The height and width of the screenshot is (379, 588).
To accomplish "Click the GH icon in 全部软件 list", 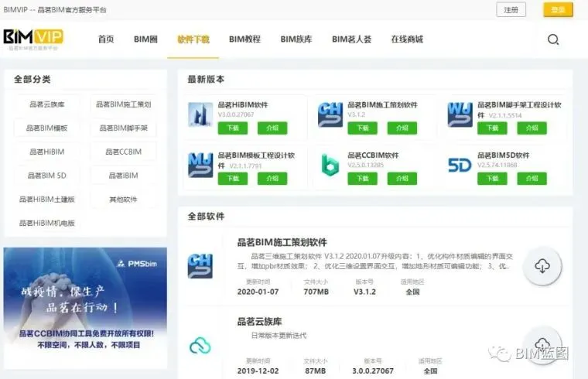I will tap(200, 266).
